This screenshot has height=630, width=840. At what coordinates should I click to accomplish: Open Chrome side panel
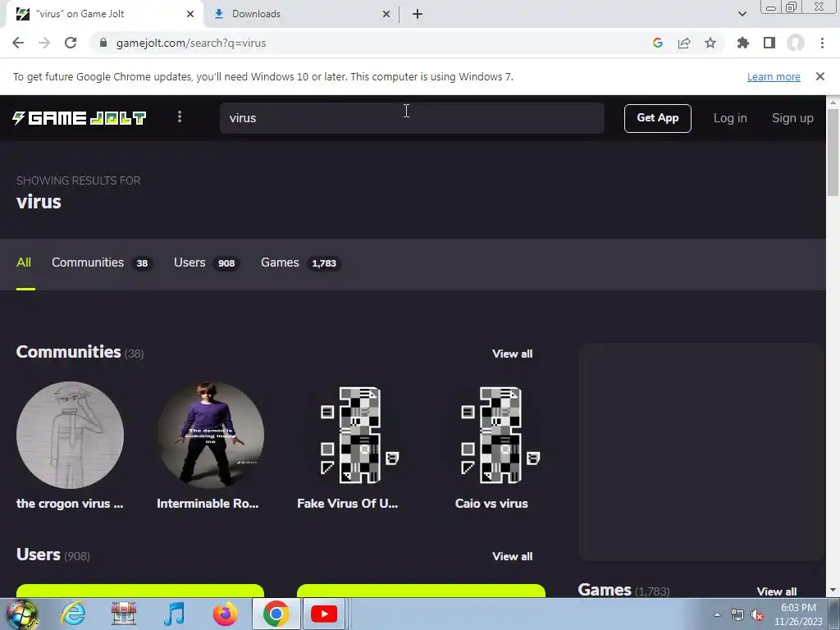pos(769,43)
